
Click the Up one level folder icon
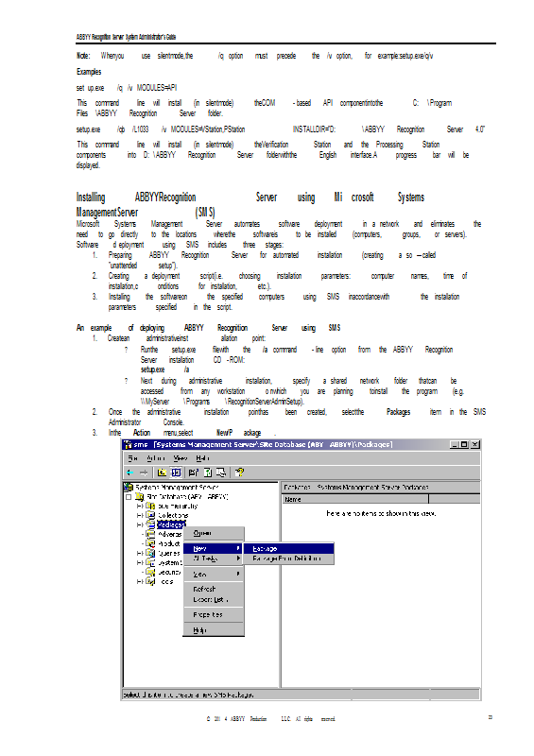(x=163, y=472)
